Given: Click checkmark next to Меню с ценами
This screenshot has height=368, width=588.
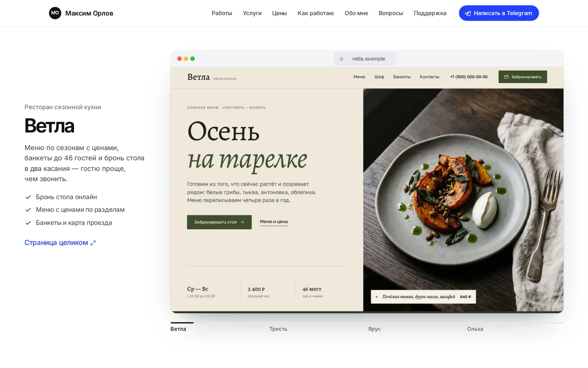Looking at the screenshot, I should click(x=28, y=210).
